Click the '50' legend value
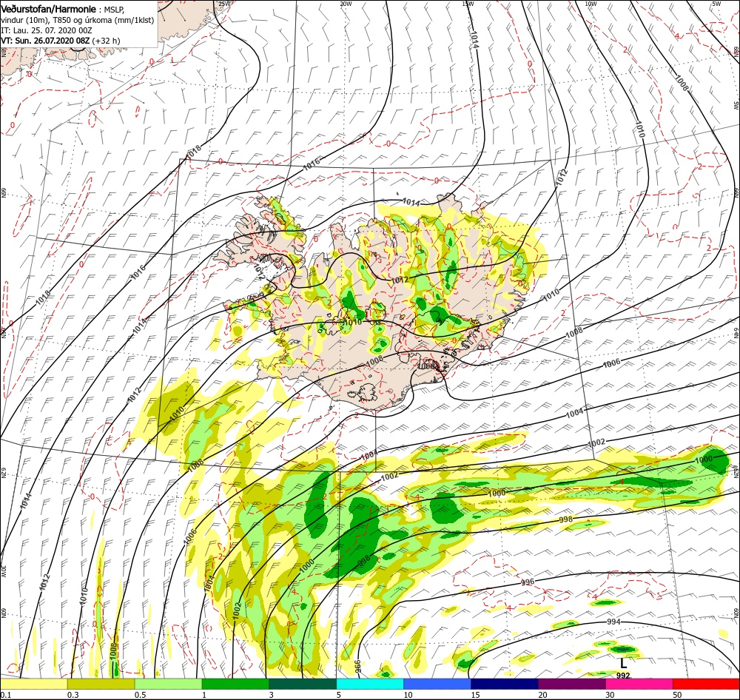740x700 pixels. 677,695
